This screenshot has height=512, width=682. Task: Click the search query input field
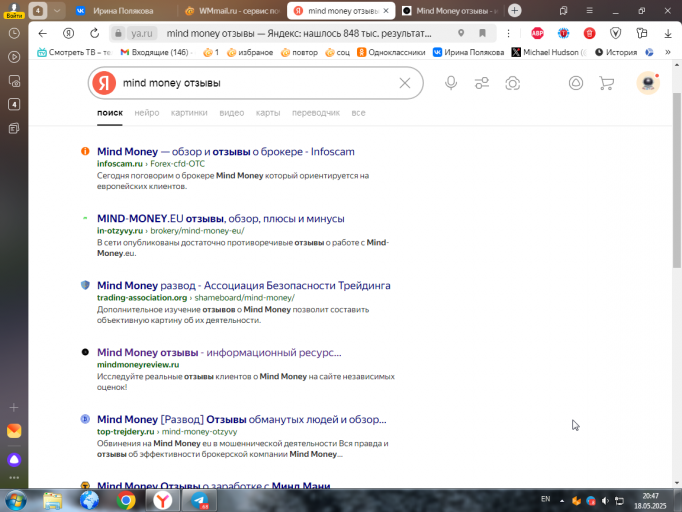pos(257,83)
